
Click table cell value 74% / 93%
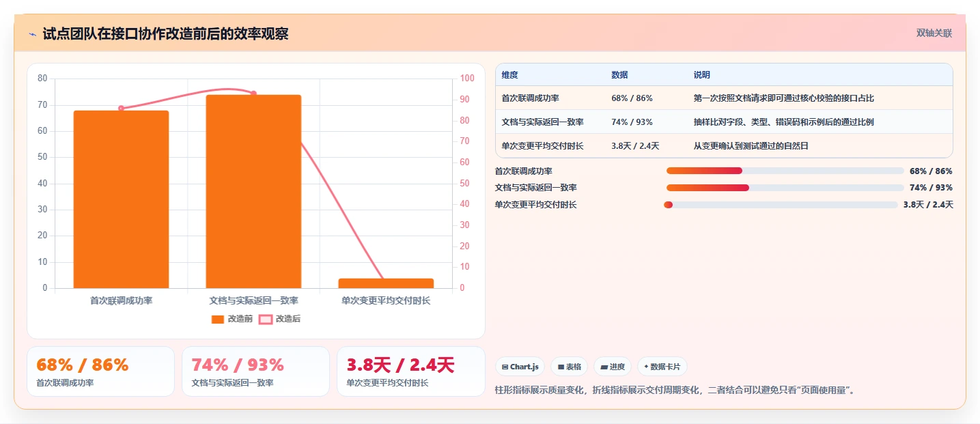click(632, 122)
